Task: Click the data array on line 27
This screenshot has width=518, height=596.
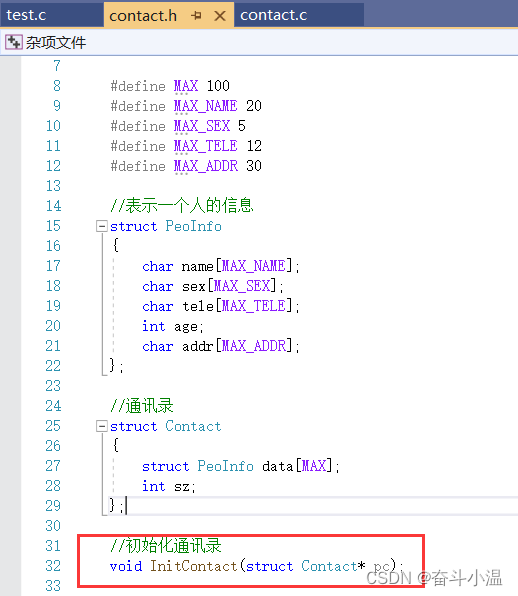Action: coord(277,466)
